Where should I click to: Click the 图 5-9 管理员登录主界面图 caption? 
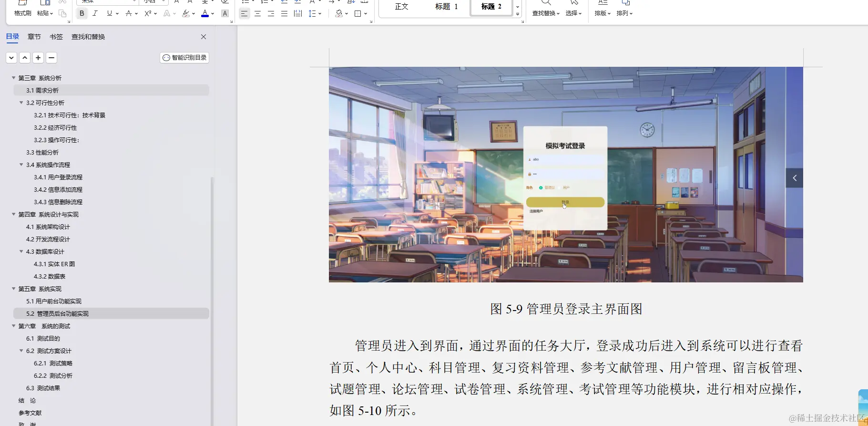pyautogui.click(x=566, y=309)
